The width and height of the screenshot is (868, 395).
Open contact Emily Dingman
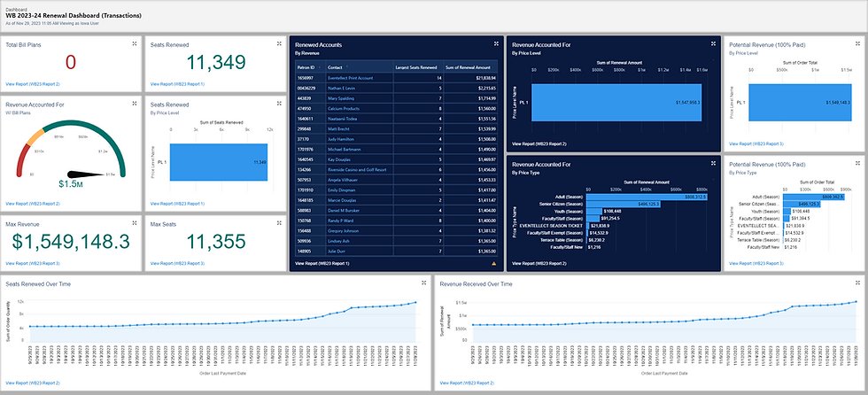coord(342,190)
